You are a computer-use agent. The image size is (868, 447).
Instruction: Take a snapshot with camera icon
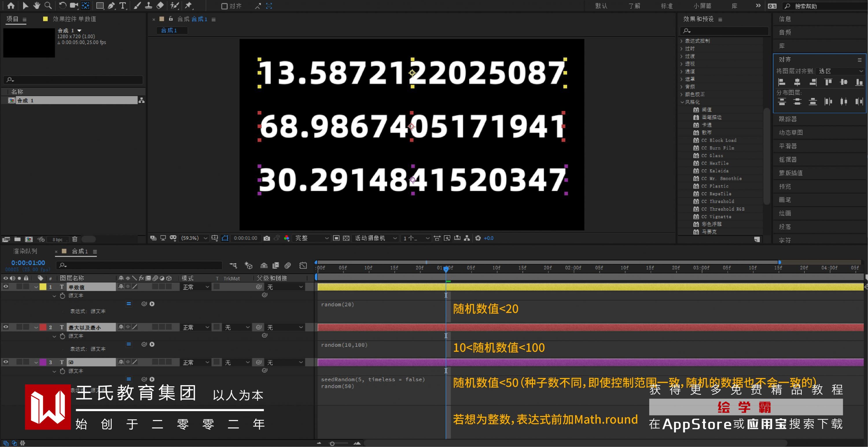(266, 238)
